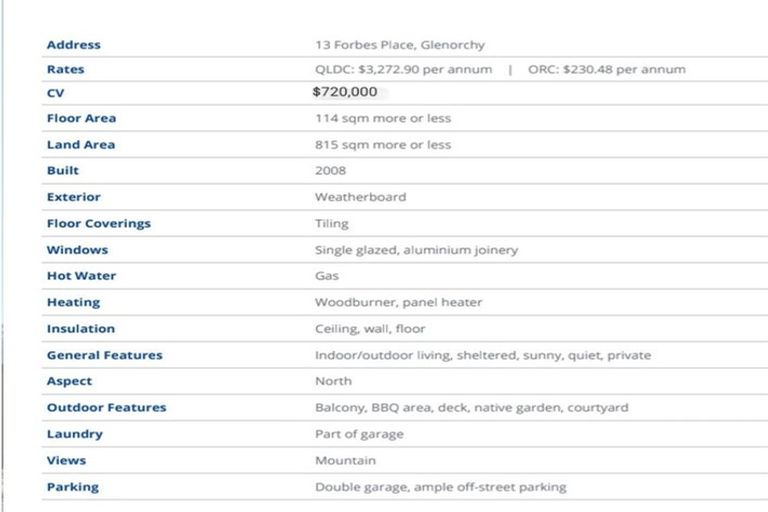Click the Mountain views value
Viewport: 768px width, 512px height.
[x=345, y=461]
